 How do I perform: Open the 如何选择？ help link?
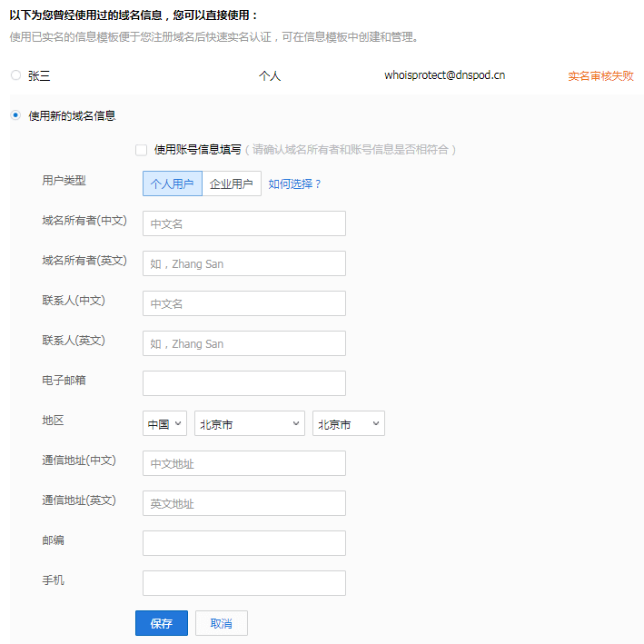point(295,183)
